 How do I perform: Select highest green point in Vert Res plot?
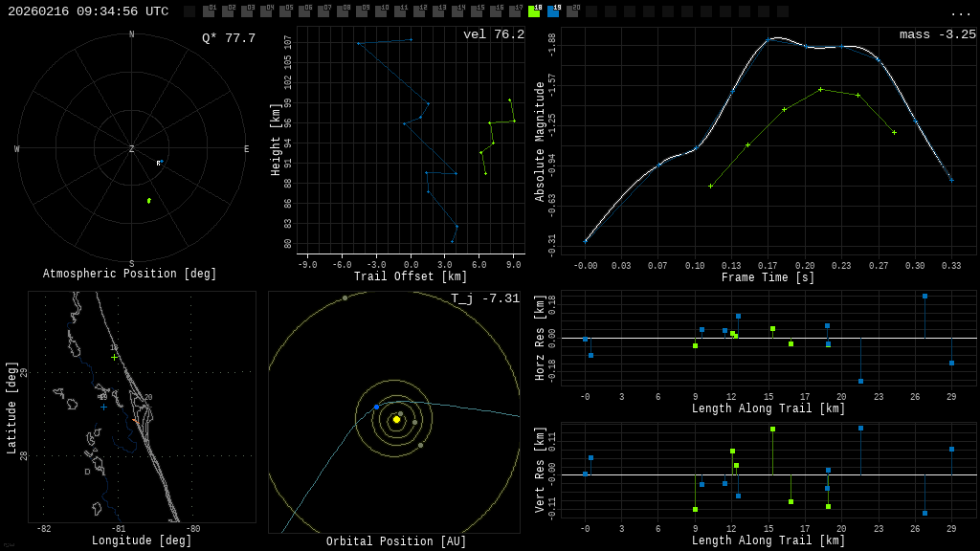coord(773,430)
